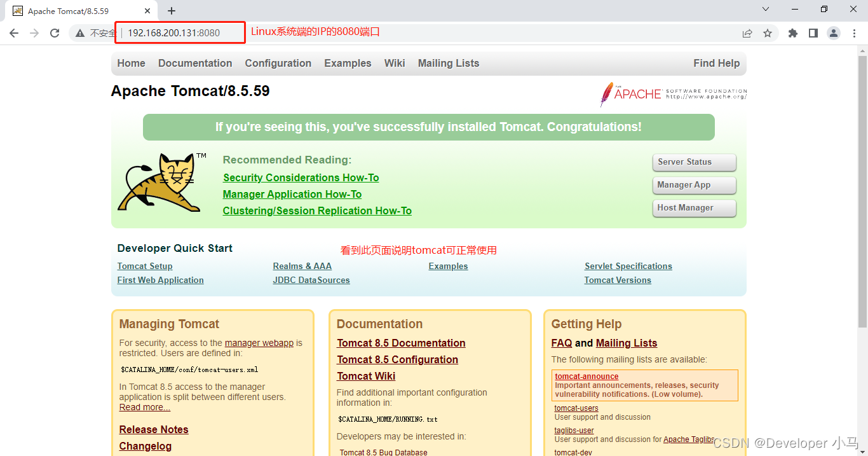Open the Examples link under Quick Start
Screen dimensions: 868x456
pyautogui.click(x=449, y=266)
